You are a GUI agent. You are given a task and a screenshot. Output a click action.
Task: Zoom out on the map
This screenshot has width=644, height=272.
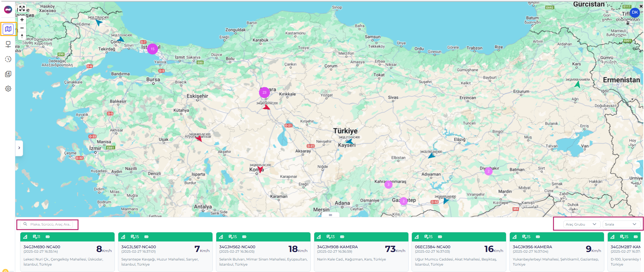pyautogui.click(x=22, y=28)
